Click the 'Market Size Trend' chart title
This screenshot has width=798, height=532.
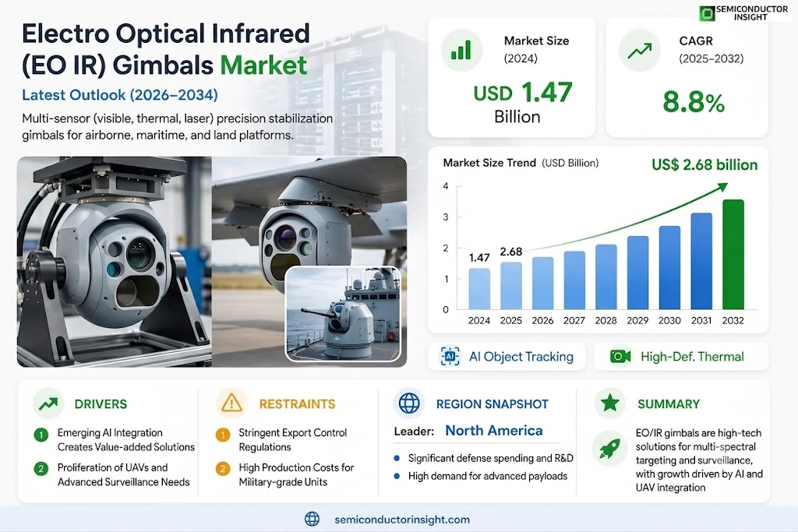click(489, 163)
